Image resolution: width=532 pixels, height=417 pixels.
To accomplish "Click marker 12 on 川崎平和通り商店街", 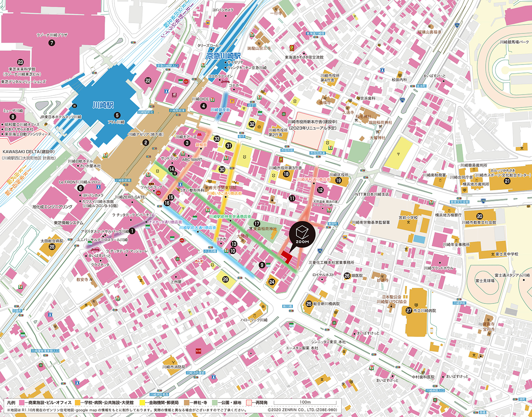I will [320, 190].
